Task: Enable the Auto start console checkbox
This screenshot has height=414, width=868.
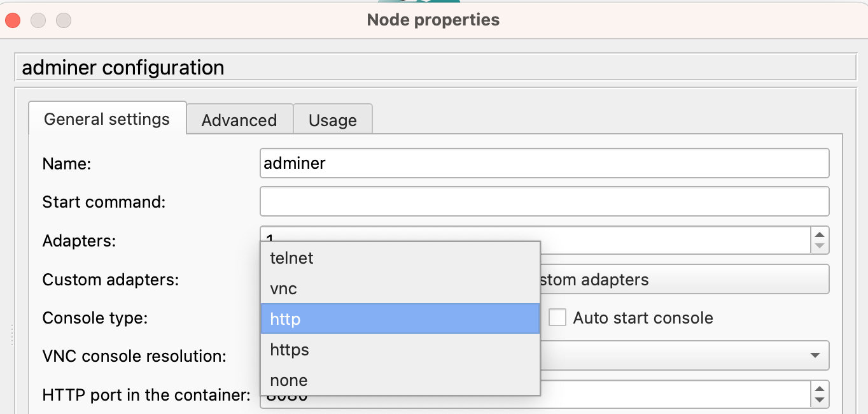Action: [x=557, y=317]
